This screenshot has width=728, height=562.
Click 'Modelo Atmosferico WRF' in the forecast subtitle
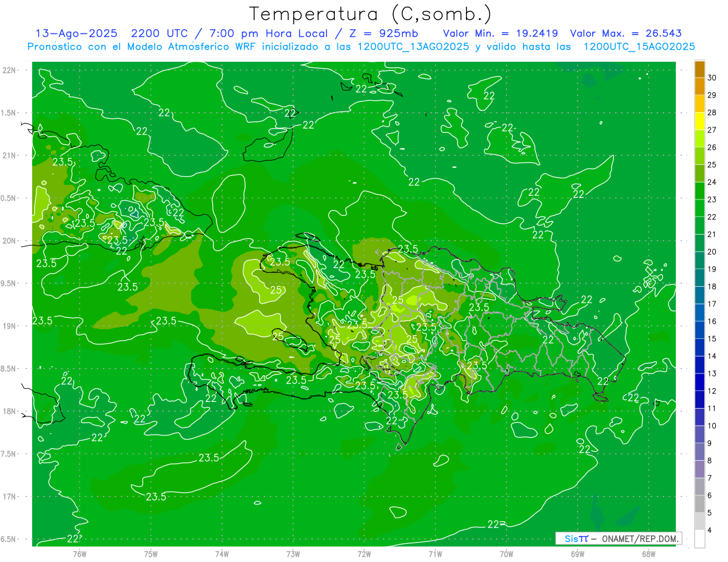click(196, 47)
